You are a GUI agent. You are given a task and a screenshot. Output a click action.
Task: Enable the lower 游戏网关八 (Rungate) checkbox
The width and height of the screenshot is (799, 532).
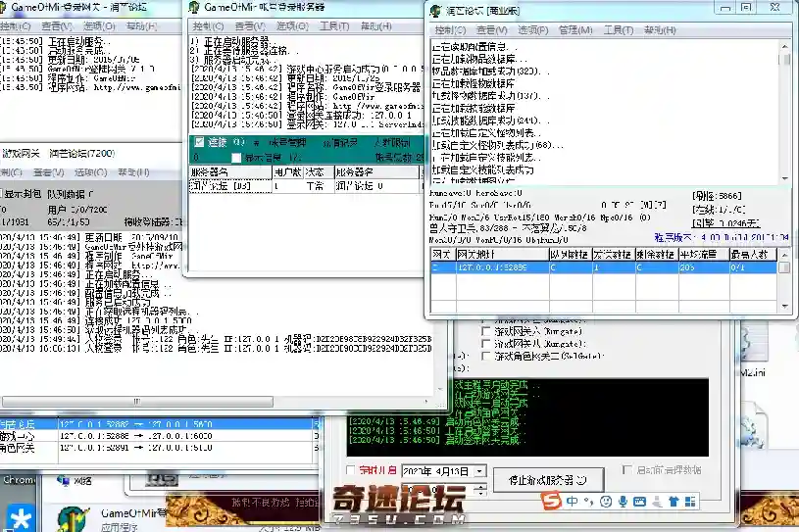[486, 344]
